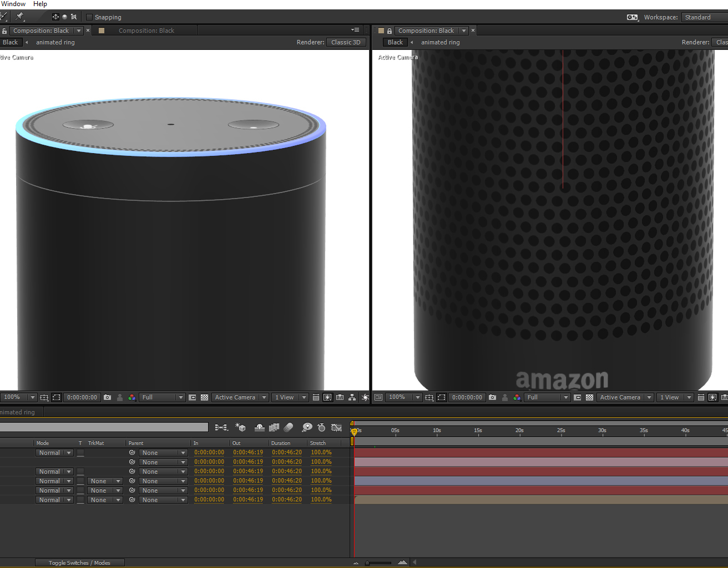
Task: Enable Motion Blur icon in timeline
Action: click(289, 427)
